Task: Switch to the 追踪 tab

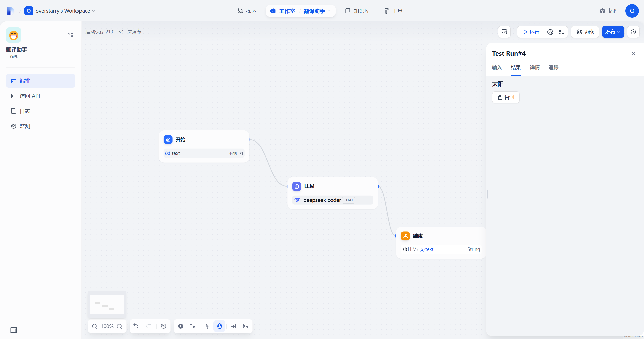Action: pos(553,67)
